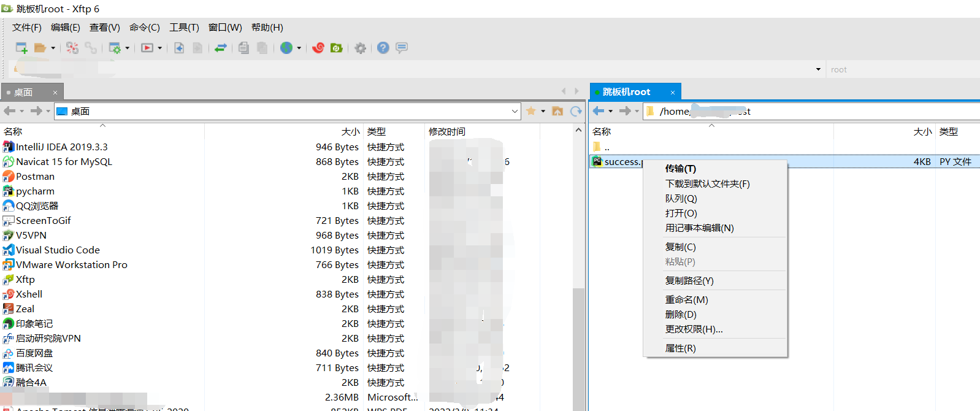
Task: Click the Copy toolbar icon
Action: pyautogui.click(x=243, y=48)
